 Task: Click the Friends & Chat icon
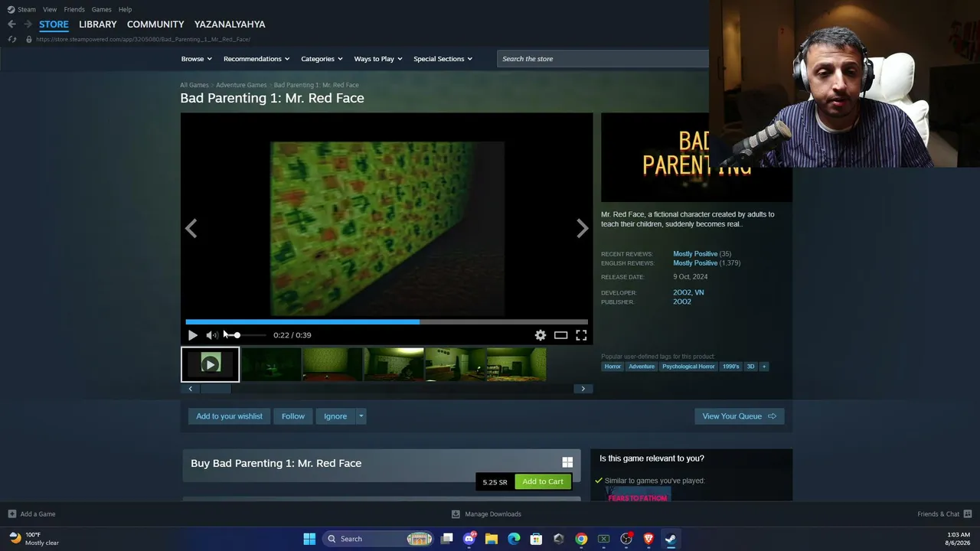point(968,514)
